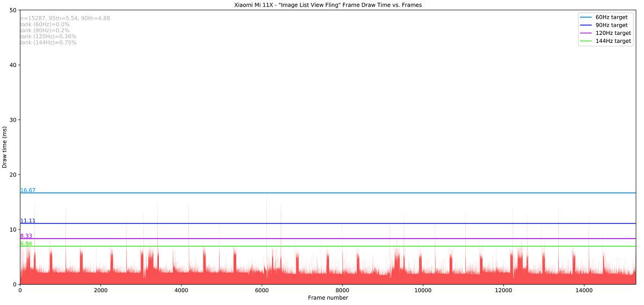The image size is (644, 305).
Task: Click the 'Jank (60Hz)=0.0%' text
Action: [45, 24]
